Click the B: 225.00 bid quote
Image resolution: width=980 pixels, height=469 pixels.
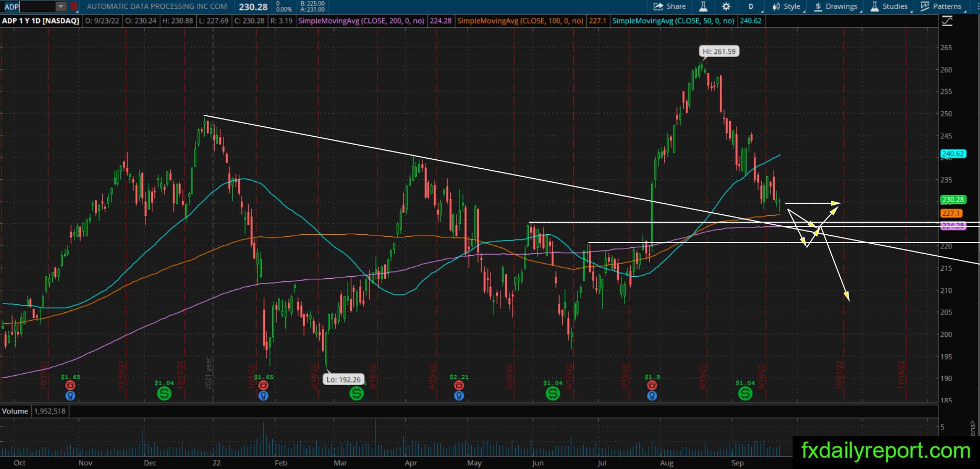[313, 3]
